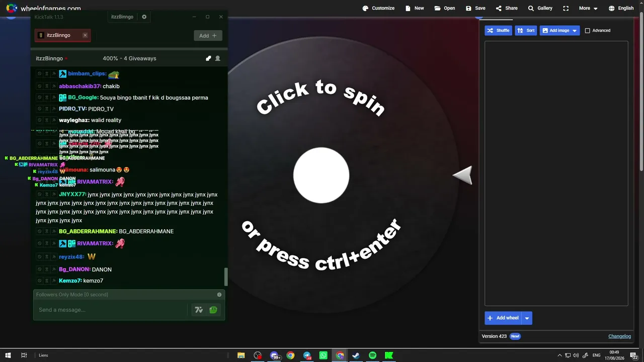Click timeout hourglass on Bg_DANON message row
Image resolution: width=644 pixels, height=362 pixels.
click(47, 269)
